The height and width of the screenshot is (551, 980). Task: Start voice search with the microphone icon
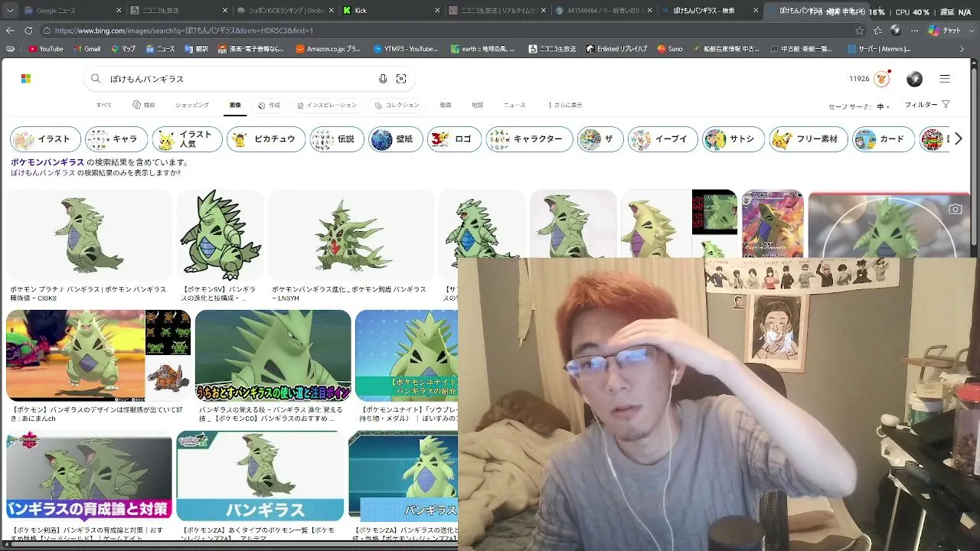(383, 79)
